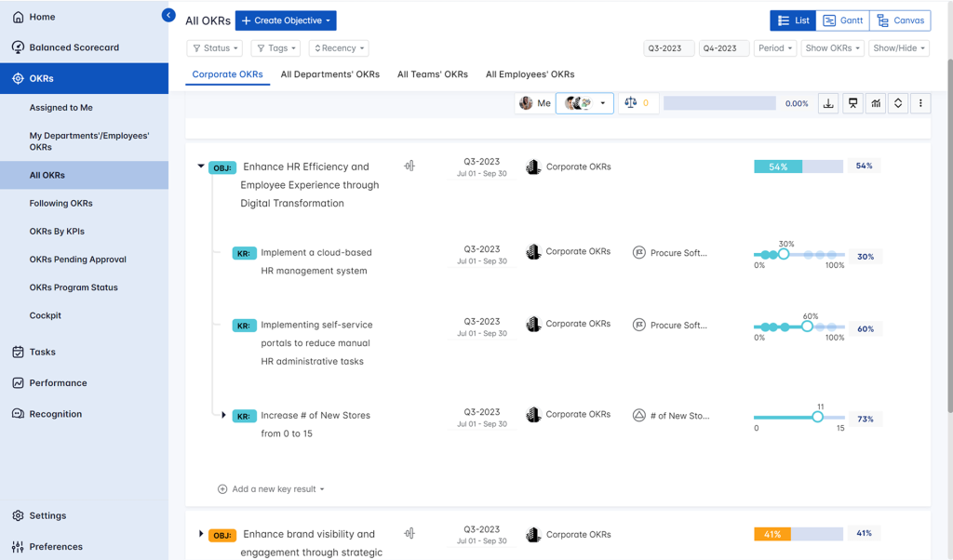Toggle the Me filter
953x560 pixels.
click(535, 103)
